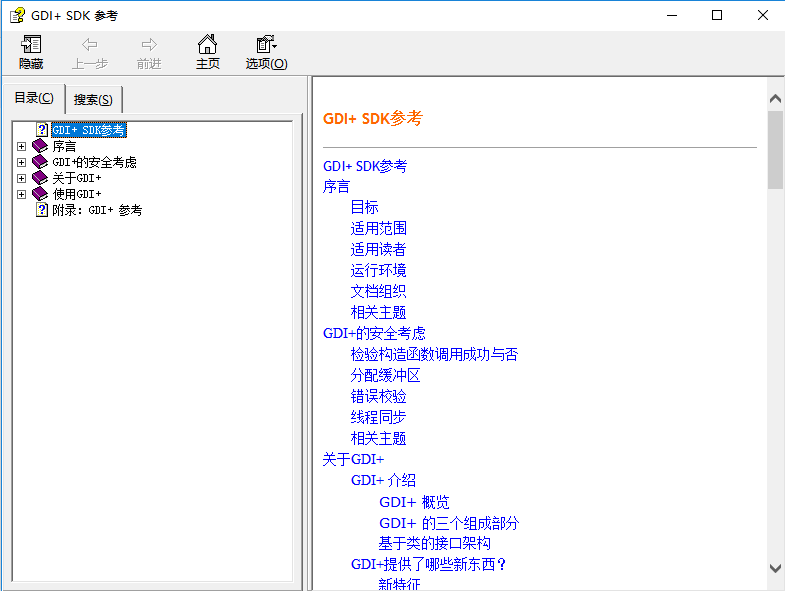Open the 基于类的接口架构 link
785x591 pixels.
point(435,543)
